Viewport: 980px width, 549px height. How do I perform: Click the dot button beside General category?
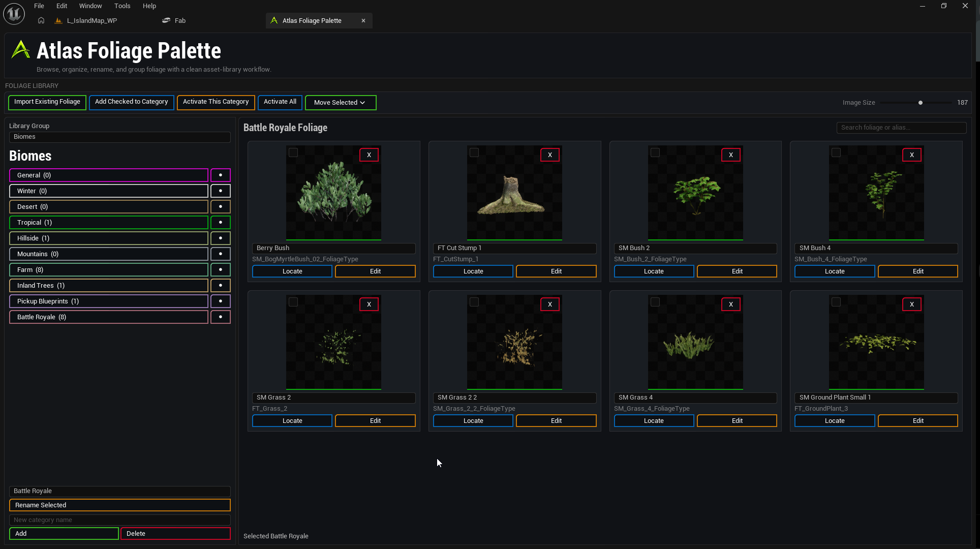pyautogui.click(x=221, y=175)
